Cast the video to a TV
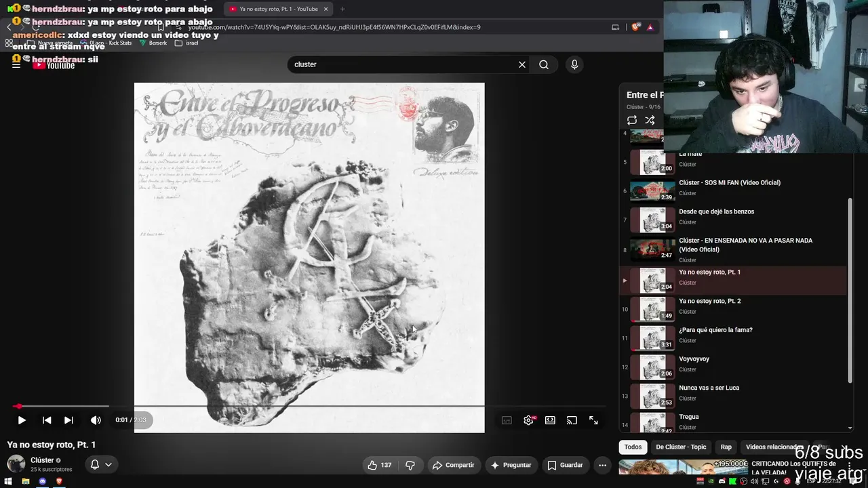Image resolution: width=868 pixels, height=488 pixels. (x=572, y=420)
